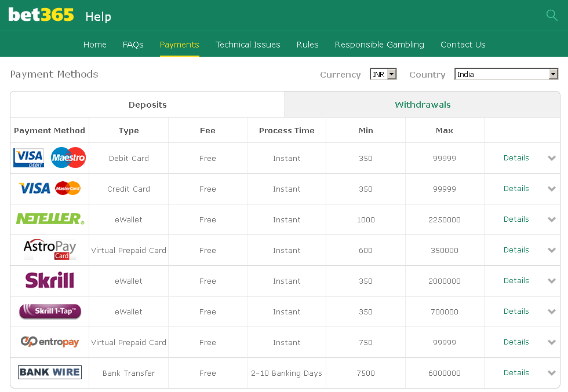This screenshot has height=392, width=568.
Task: Expand the Skrill row chevron
Action: pyautogui.click(x=552, y=281)
